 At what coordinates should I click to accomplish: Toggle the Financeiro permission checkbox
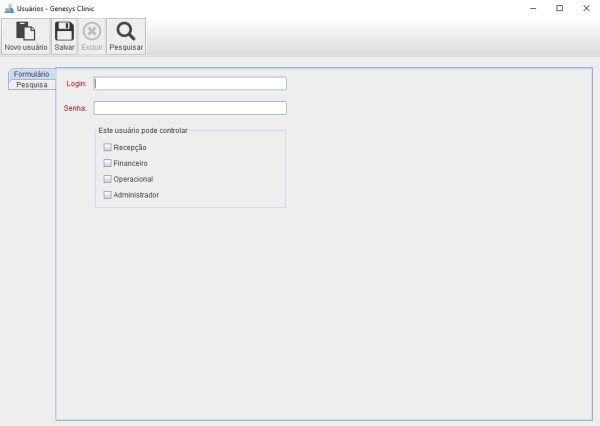[x=108, y=163]
